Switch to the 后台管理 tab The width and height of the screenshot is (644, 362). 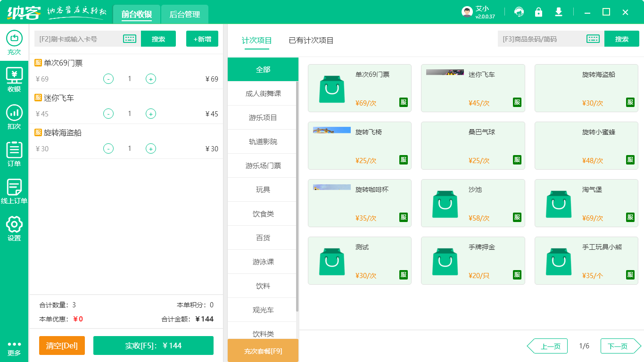[184, 14]
